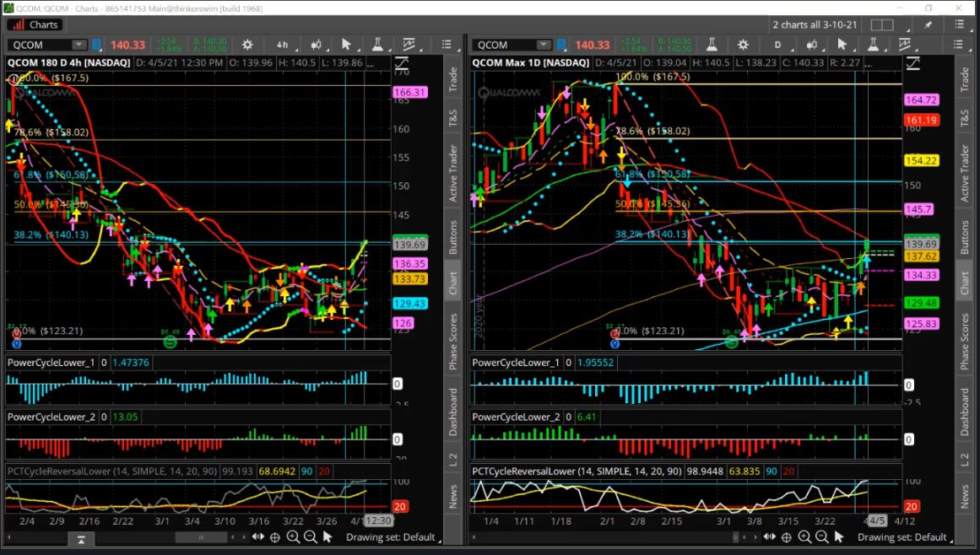Open the left chart's list menu icon
Image resolution: width=980 pixels, height=555 pixels.
(447, 45)
